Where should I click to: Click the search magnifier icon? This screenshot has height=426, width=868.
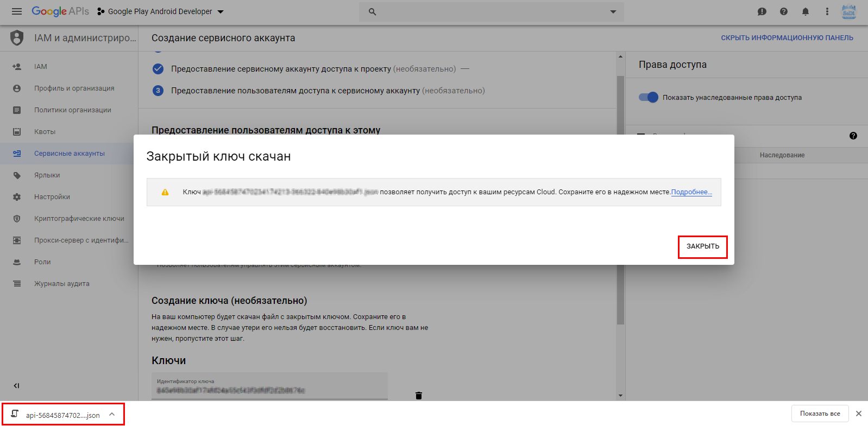[x=372, y=11]
